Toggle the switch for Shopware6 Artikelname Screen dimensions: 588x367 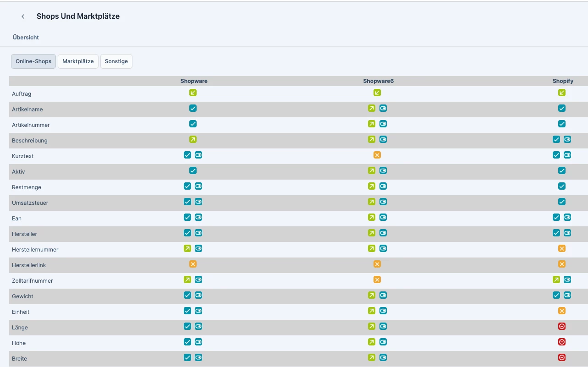[x=383, y=109]
